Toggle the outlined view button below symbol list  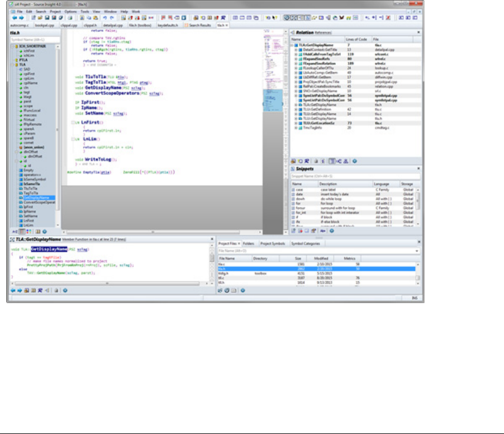tap(22, 230)
